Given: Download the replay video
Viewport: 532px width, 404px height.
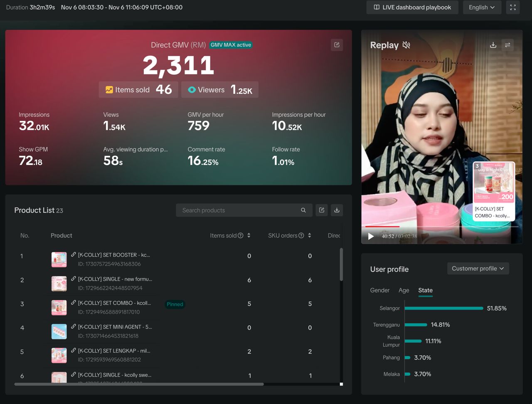Looking at the screenshot, I should 493,45.
